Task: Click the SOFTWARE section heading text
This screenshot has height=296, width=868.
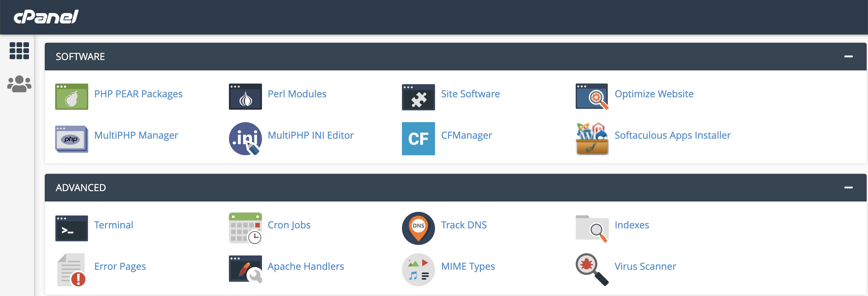Action: 80,57
